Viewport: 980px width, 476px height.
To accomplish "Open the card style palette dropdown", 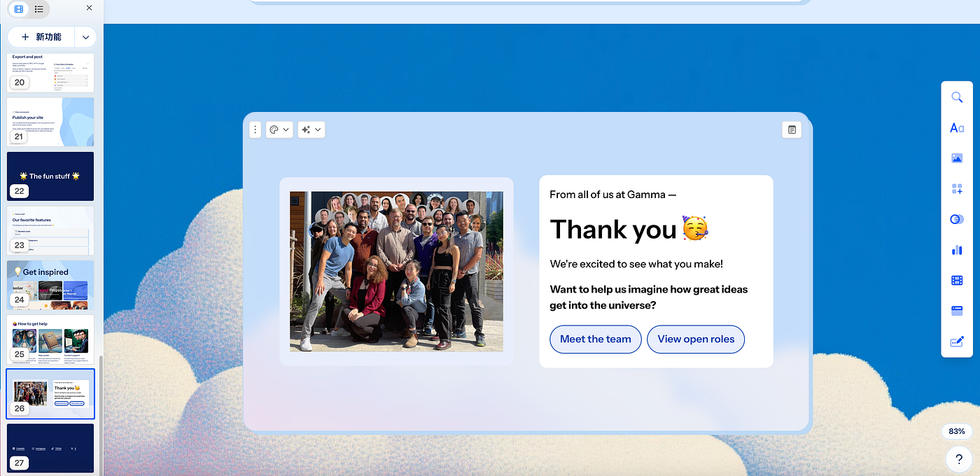I will point(279,129).
